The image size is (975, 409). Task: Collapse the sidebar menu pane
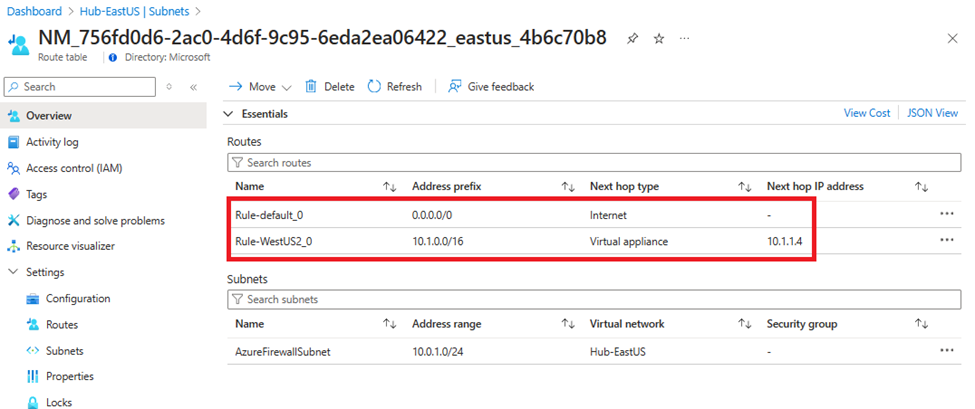(193, 88)
